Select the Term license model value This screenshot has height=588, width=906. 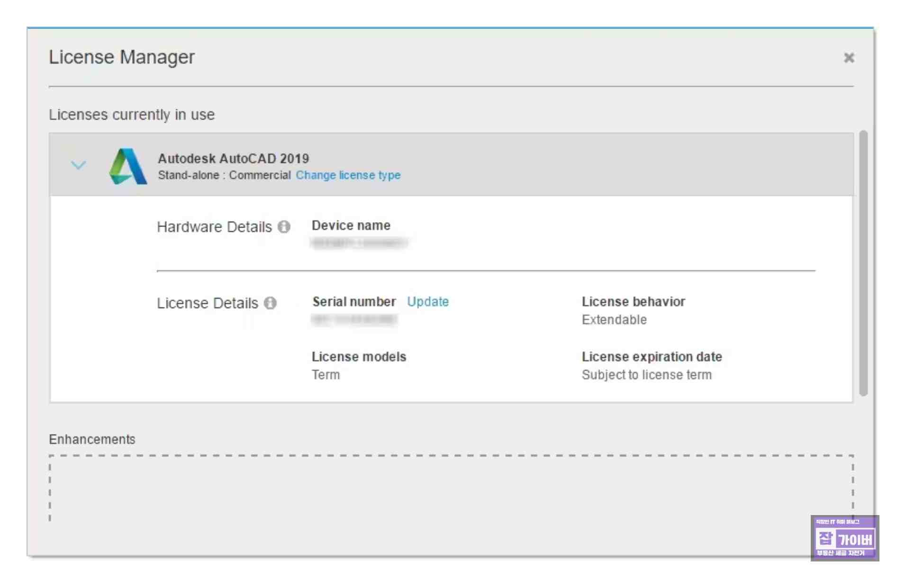pyautogui.click(x=326, y=375)
